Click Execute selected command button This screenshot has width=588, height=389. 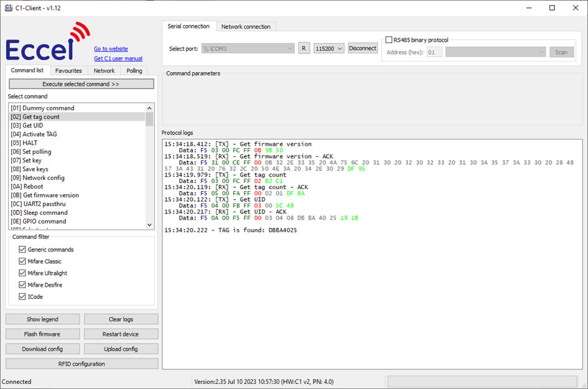[x=81, y=84]
